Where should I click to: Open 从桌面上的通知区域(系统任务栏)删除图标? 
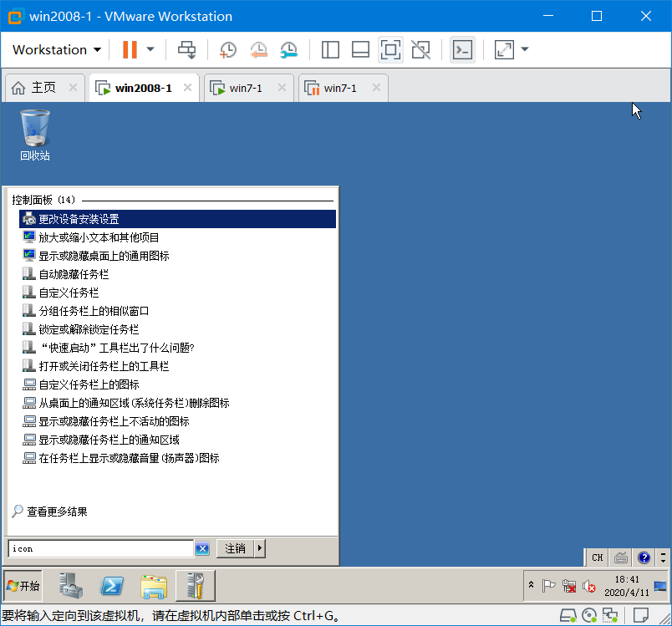pyautogui.click(x=177, y=403)
